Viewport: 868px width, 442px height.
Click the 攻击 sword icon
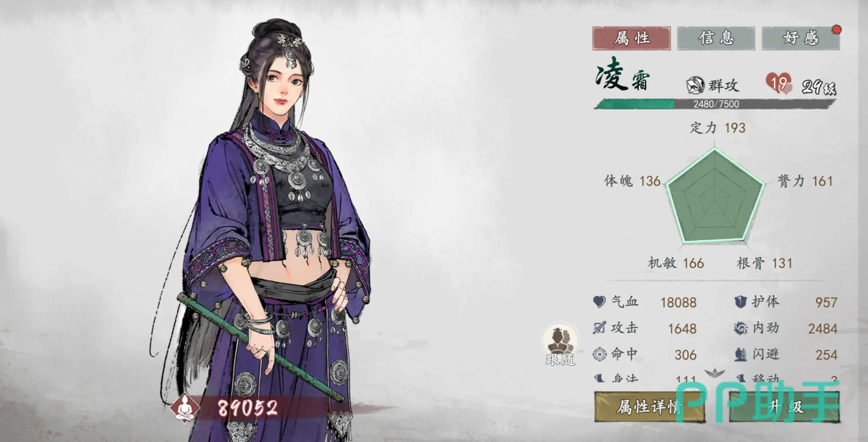[600, 328]
